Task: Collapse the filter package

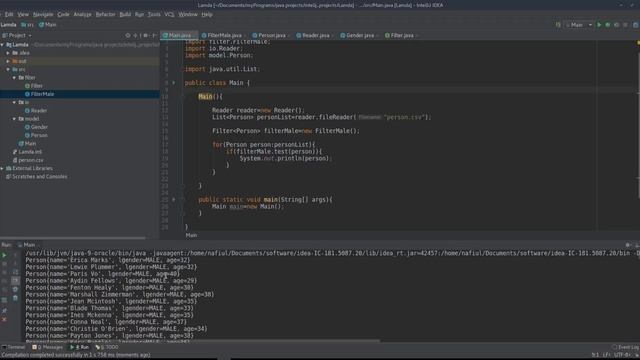Action: (x=14, y=78)
